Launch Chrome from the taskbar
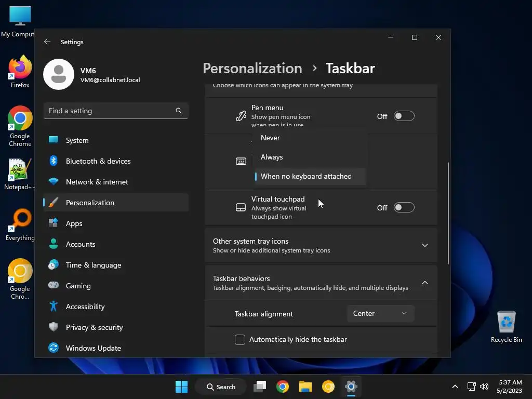532x399 pixels. coord(282,387)
